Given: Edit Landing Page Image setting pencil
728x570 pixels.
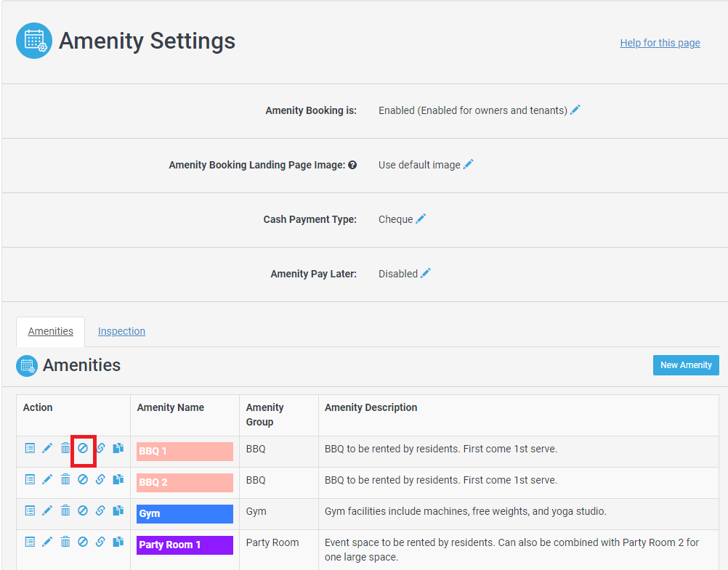Looking at the screenshot, I should pos(468,164).
